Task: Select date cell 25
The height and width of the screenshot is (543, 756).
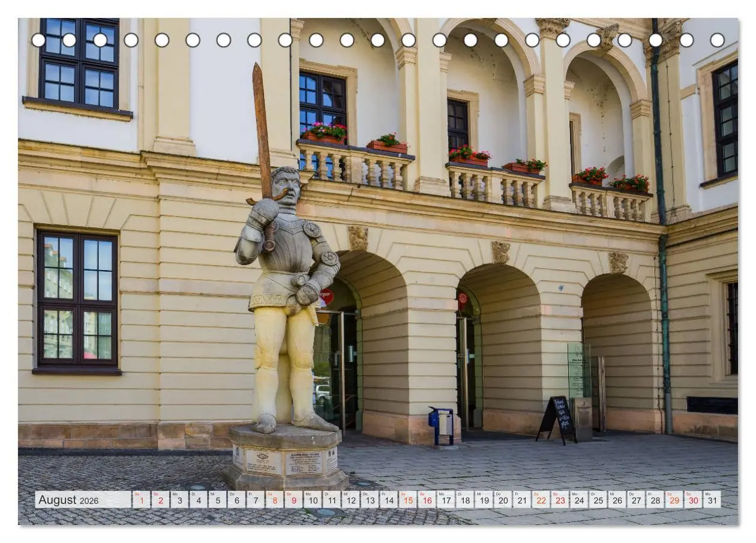Action: click(x=598, y=499)
